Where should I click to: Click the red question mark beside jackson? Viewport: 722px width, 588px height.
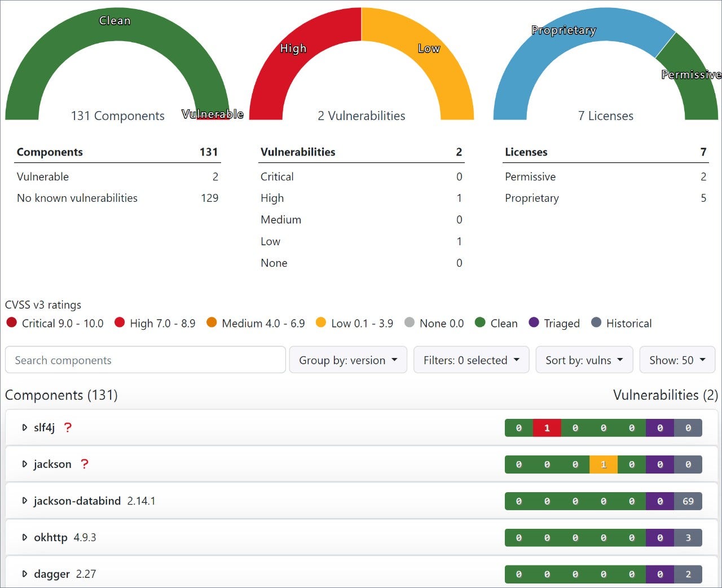click(85, 464)
